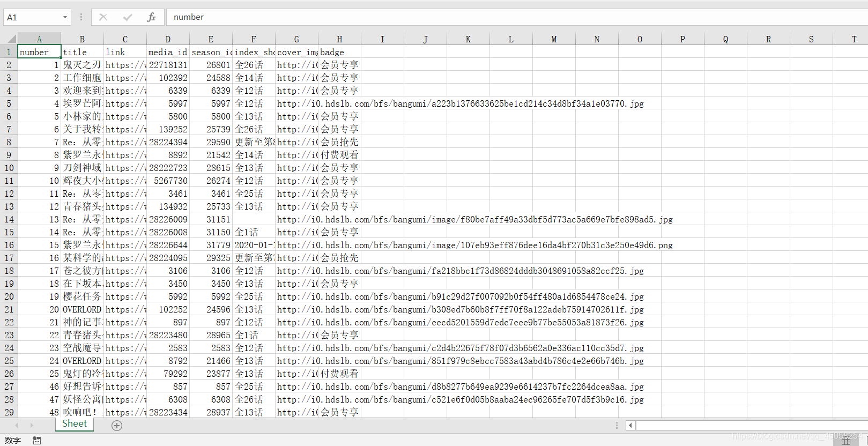Click the previous sheet navigation arrow
This screenshot has width=868, height=446.
click(x=16, y=425)
